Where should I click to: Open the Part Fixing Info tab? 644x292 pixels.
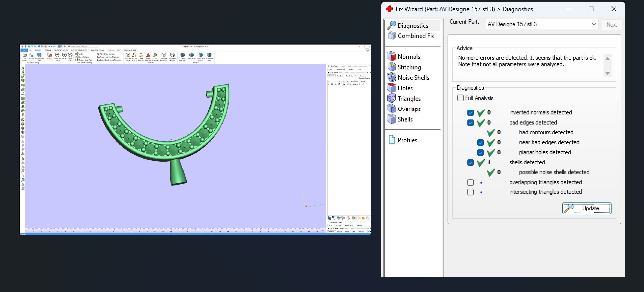click(351, 76)
